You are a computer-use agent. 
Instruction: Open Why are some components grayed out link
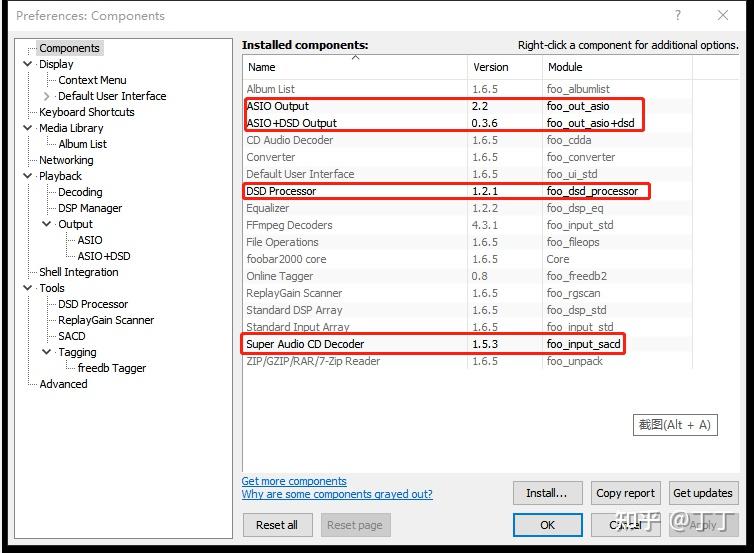coord(337,494)
